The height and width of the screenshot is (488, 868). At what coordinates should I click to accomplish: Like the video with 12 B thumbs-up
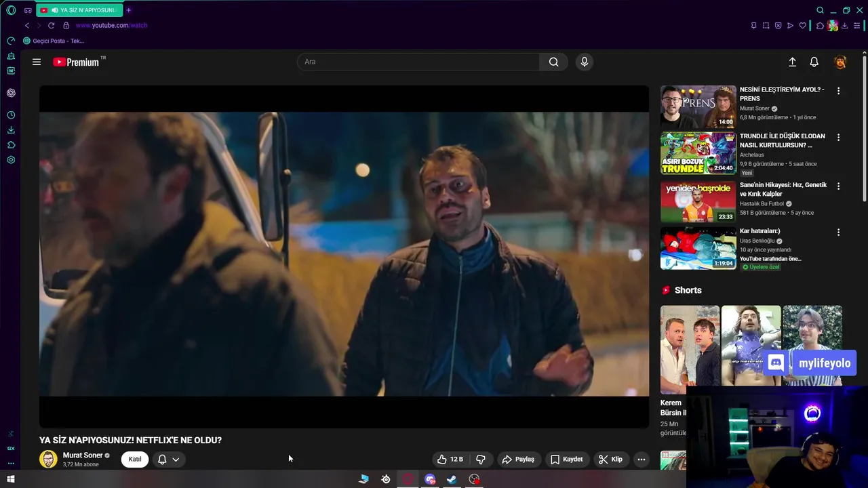tap(450, 459)
